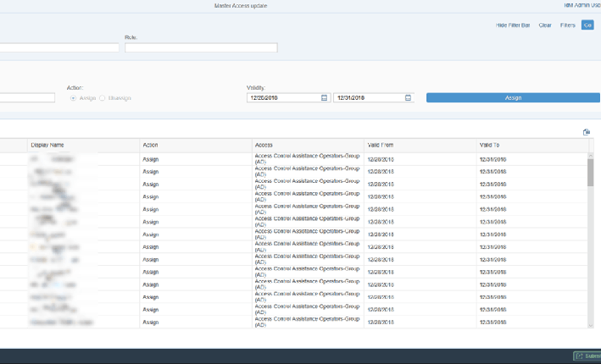This screenshot has width=601, height=364.
Task: Click the input field left of Action
Action: 27,97
